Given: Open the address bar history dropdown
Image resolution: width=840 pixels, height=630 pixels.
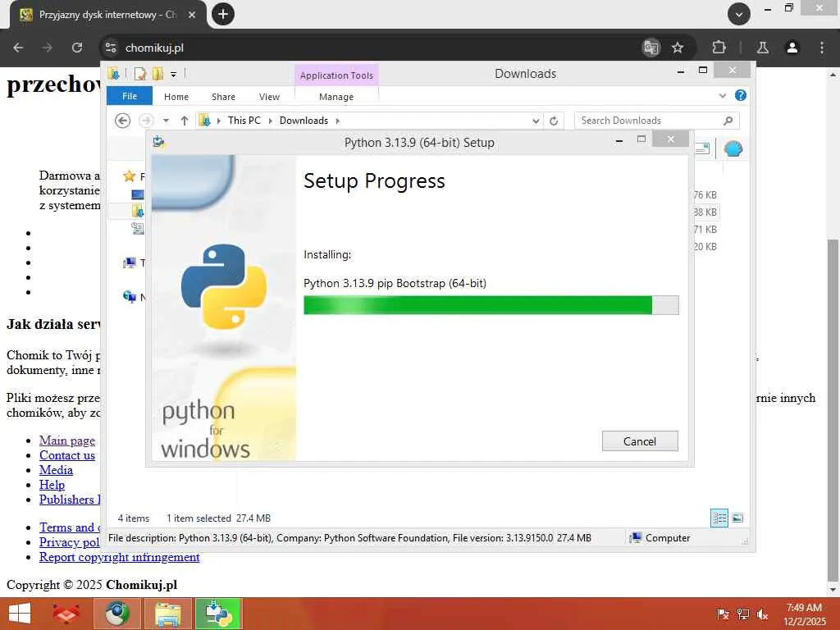Looking at the screenshot, I should (535, 121).
